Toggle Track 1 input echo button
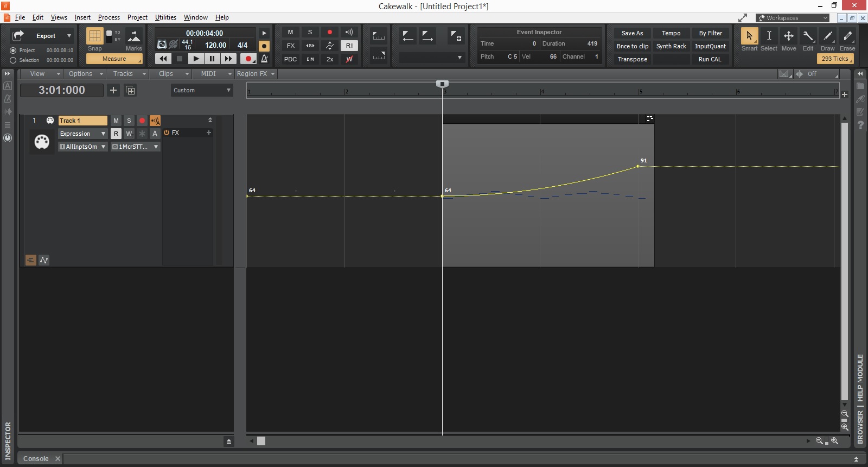Screen dimensions: 868x467 click(155, 121)
